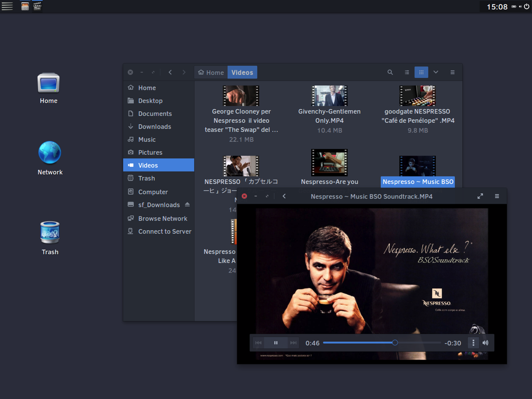
Task: Select Computer in the sidebar
Action: click(x=159, y=192)
